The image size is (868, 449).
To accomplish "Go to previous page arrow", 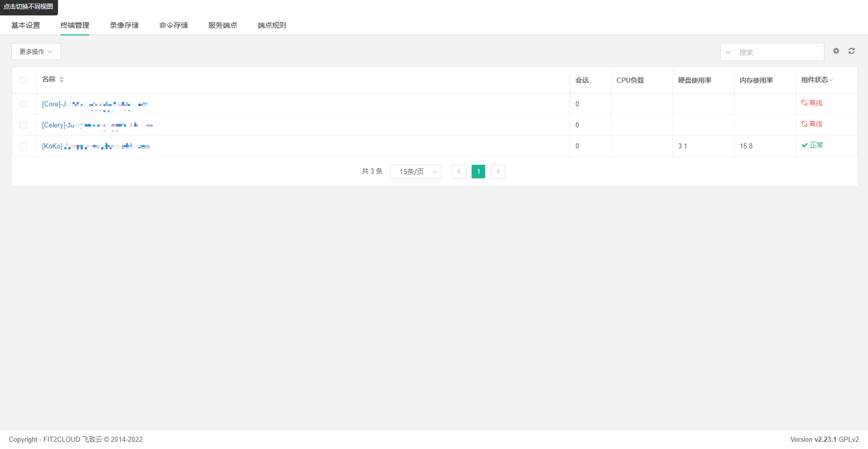I will 459,172.
